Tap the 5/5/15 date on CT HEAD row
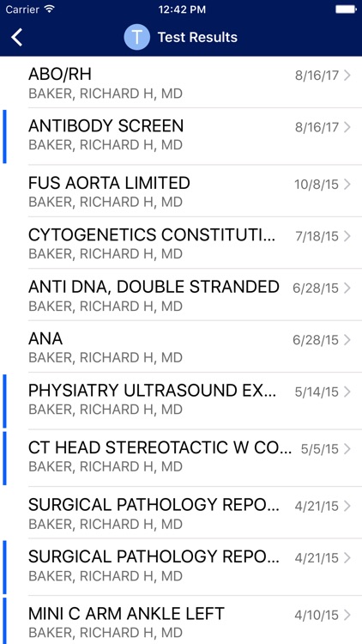The image size is (362, 644). click(320, 449)
